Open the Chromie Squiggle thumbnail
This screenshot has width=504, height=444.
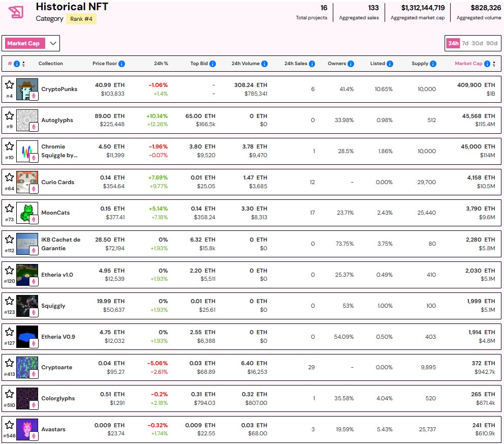tap(27, 151)
